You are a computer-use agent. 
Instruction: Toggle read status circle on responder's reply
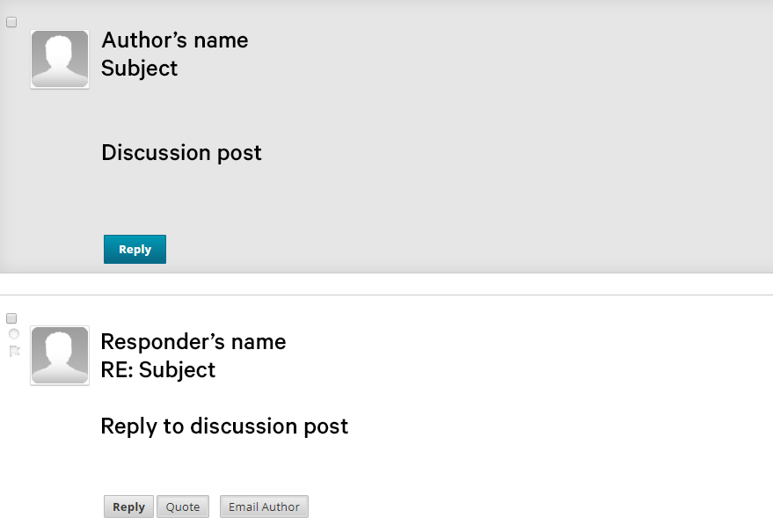coord(14,334)
